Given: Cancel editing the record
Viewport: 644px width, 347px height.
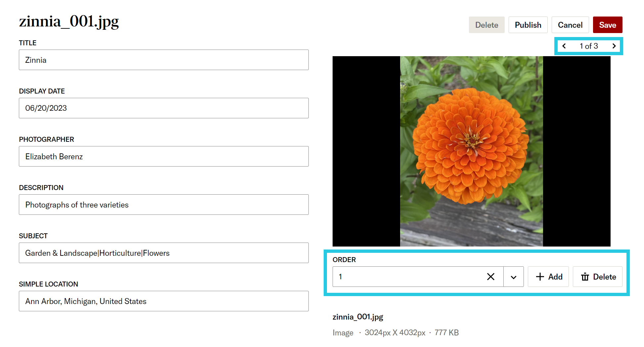Looking at the screenshot, I should click(570, 25).
